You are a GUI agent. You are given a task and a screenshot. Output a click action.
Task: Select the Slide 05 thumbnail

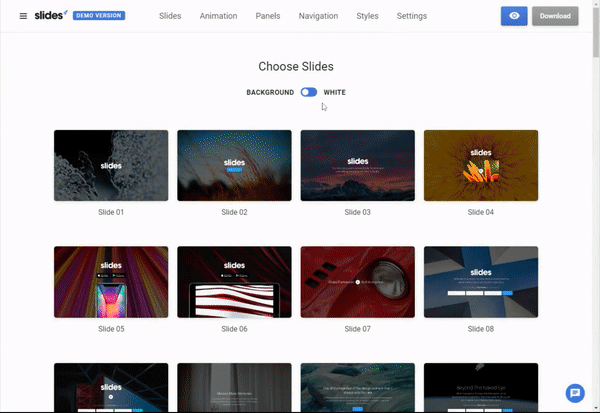tap(111, 282)
